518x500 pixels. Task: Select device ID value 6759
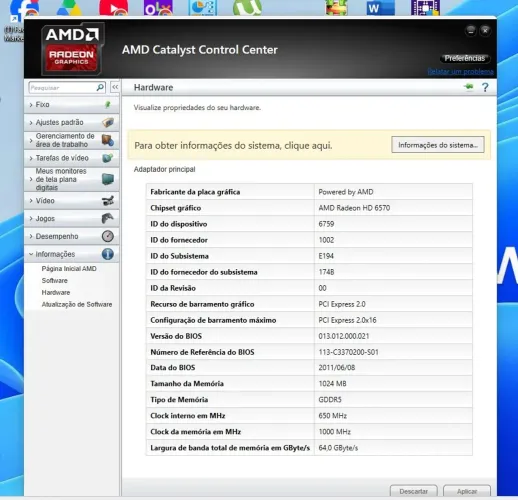click(326, 224)
